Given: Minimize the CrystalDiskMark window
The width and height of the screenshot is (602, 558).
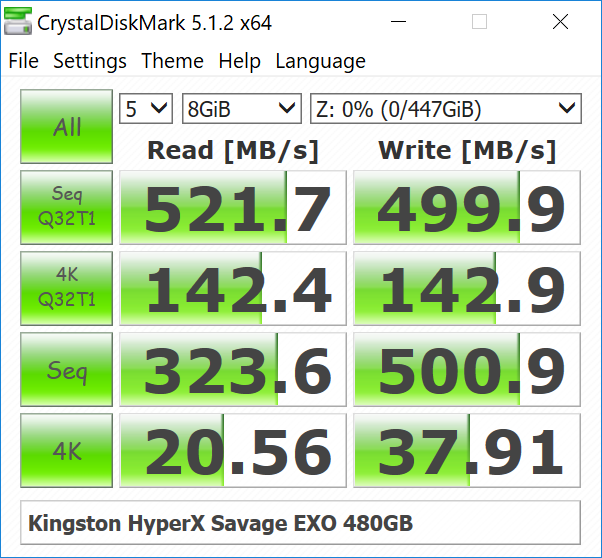Looking at the screenshot, I should [398, 22].
